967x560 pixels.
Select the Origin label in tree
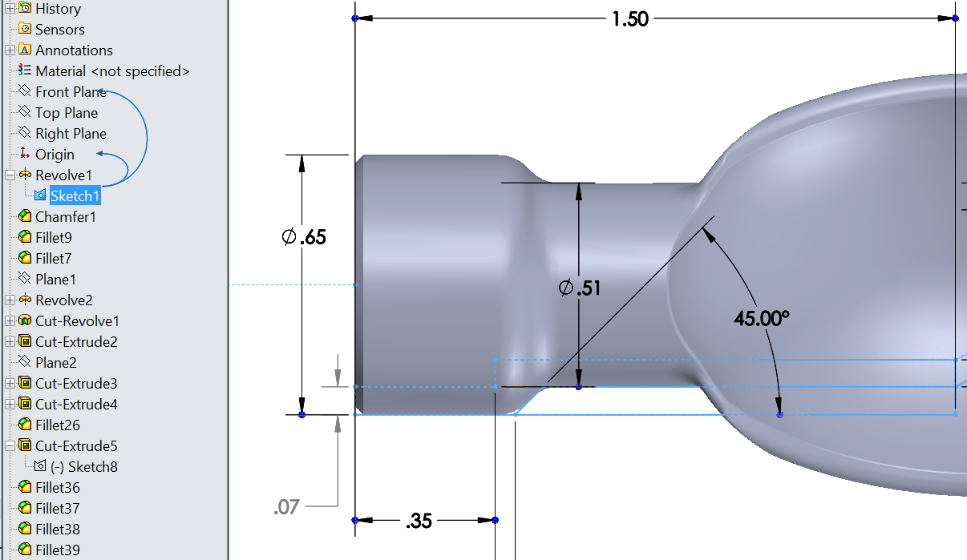55,155
